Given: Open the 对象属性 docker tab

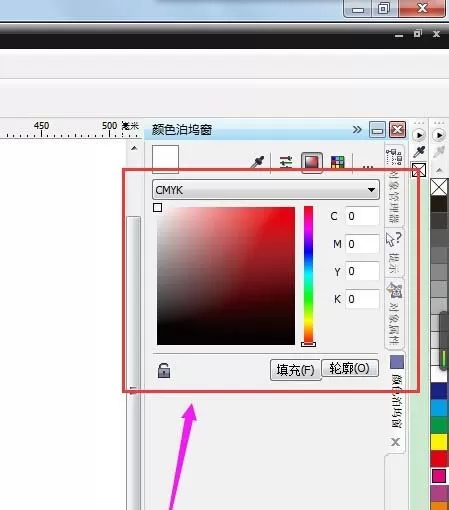Looking at the screenshot, I should coord(394,313).
